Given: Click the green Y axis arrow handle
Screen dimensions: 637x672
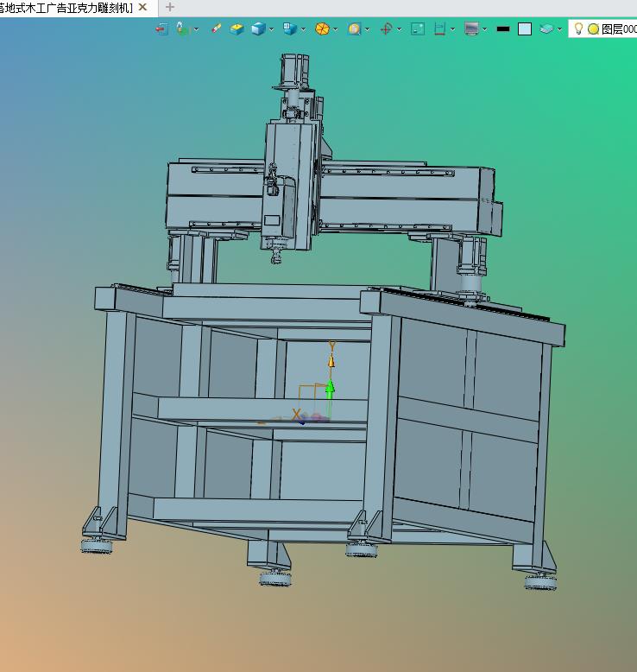Looking at the screenshot, I should click(330, 390).
